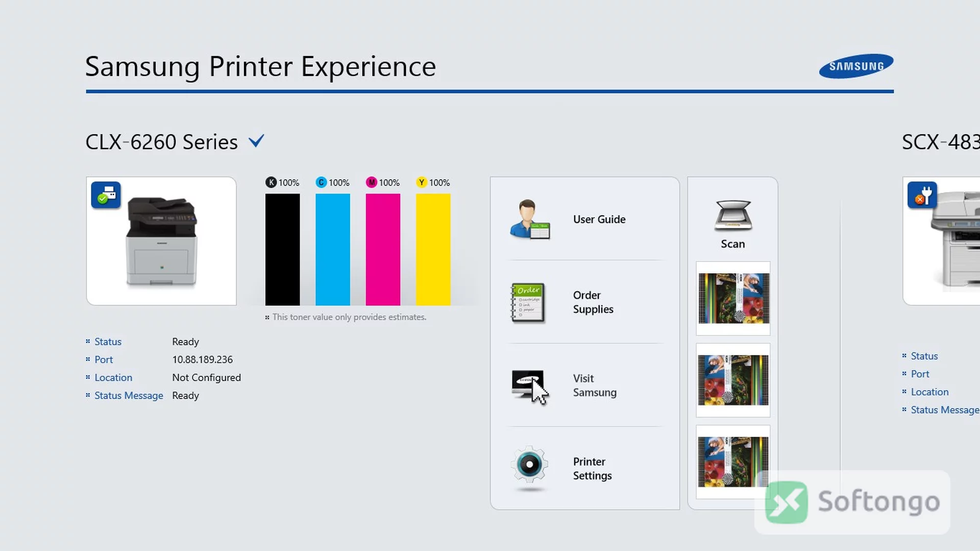Click the Status label under SCX printer
Image resolution: width=980 pixels, height=551 pixels.
point(924,356)
